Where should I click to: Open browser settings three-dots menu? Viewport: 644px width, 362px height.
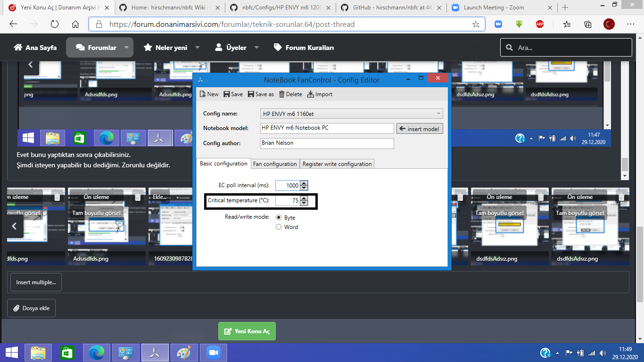[631, 24]
